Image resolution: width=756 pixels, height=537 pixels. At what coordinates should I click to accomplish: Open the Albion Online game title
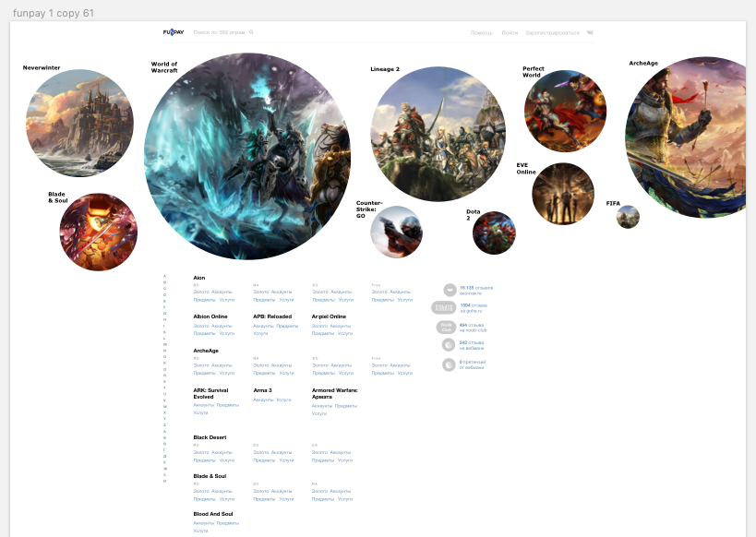[x=210, y=316]
